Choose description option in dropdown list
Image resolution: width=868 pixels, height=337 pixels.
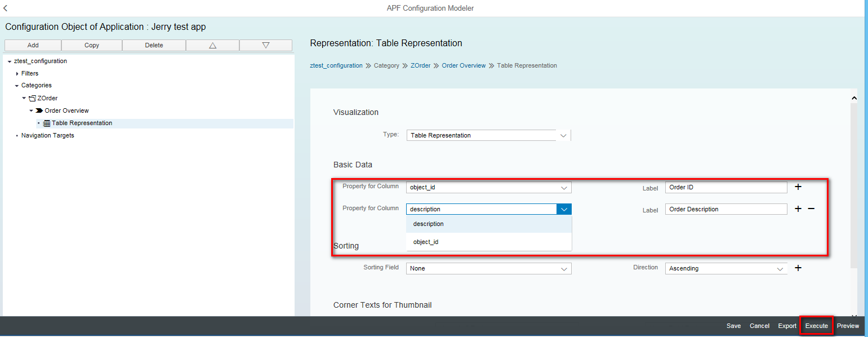489,224
